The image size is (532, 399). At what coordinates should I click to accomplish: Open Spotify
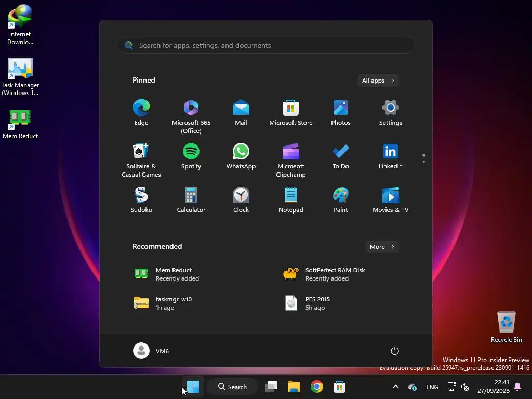[x=191, y=156]
